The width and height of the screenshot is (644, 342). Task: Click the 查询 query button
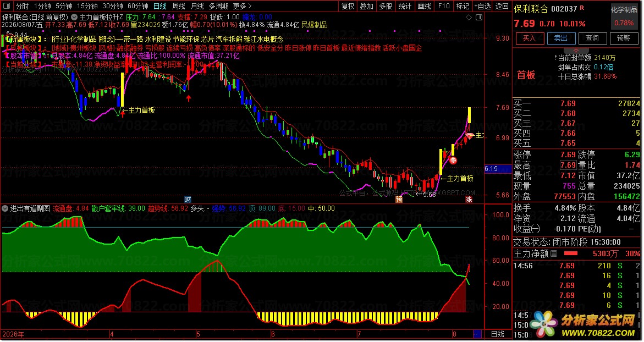[x=592, y=38]
